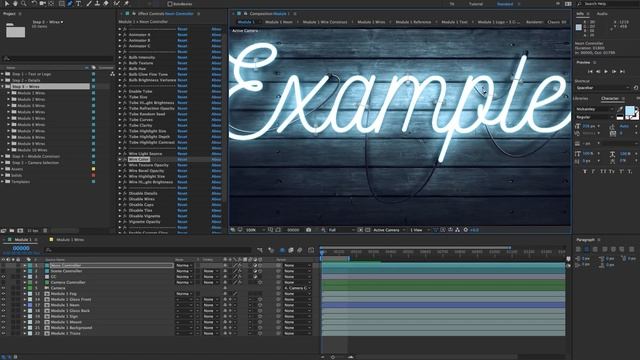Hide the Module 1 Fog layer

click(3, 294)
